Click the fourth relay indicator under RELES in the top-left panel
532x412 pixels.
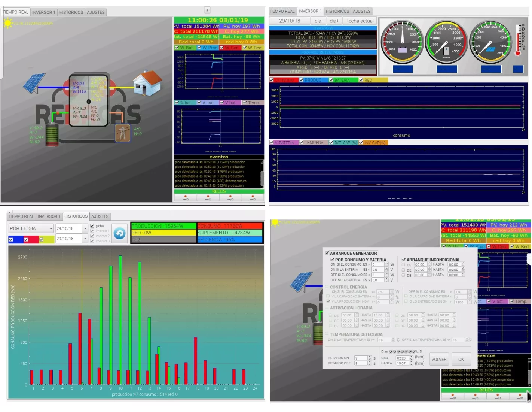[253, 197]
